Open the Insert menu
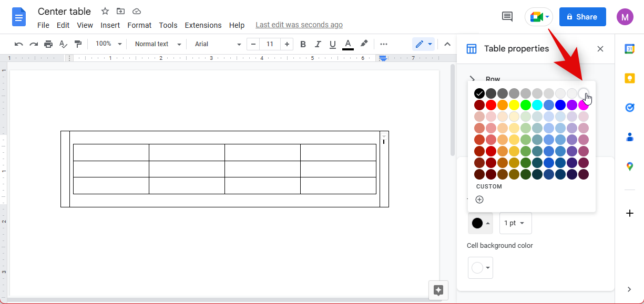This screenshot has width=644, height=304. click(110, 25)
